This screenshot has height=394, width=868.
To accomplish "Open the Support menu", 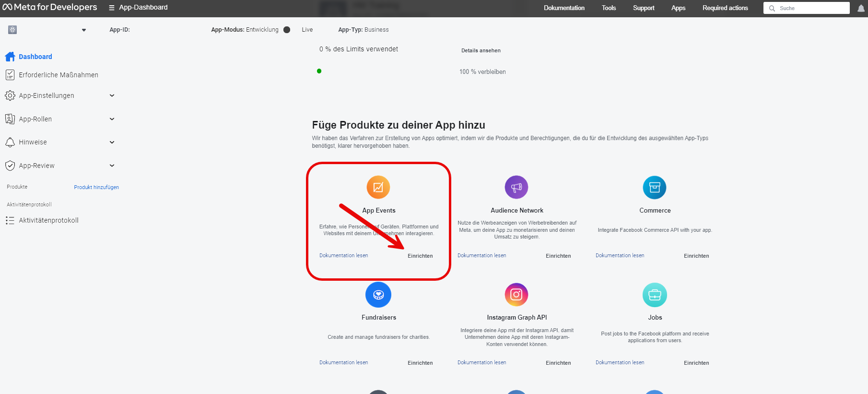I will click(x=644, y=8).
